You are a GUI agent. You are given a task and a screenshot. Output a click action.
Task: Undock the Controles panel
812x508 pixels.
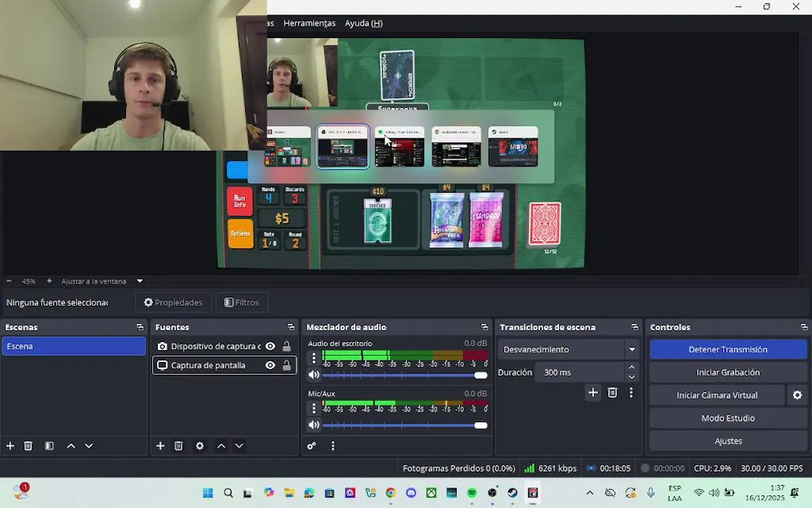pyautogui.click(x=804, y=327)
